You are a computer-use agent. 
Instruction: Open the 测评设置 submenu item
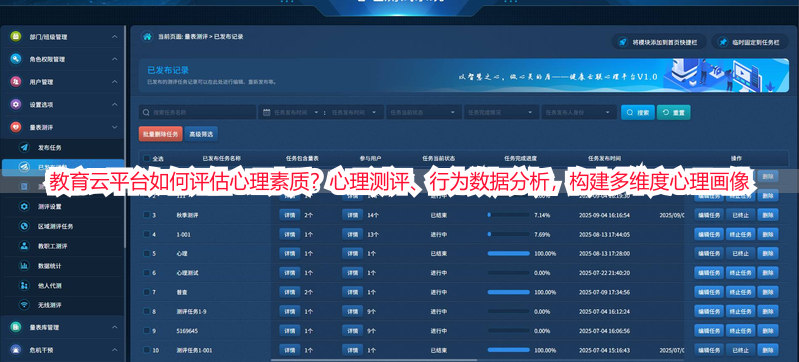pyautogui.click(x=63, y=206)
